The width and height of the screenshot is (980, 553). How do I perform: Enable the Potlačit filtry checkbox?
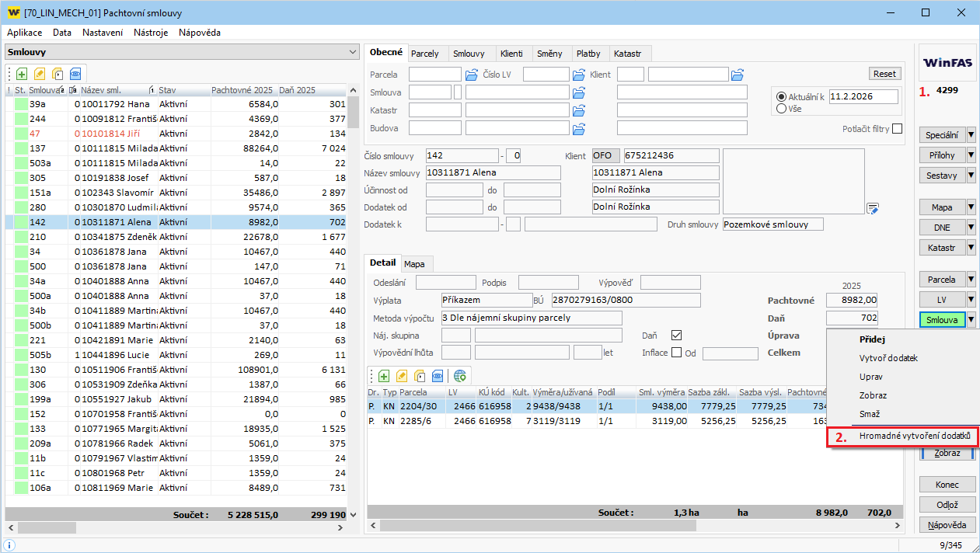(x=898, y=129)
